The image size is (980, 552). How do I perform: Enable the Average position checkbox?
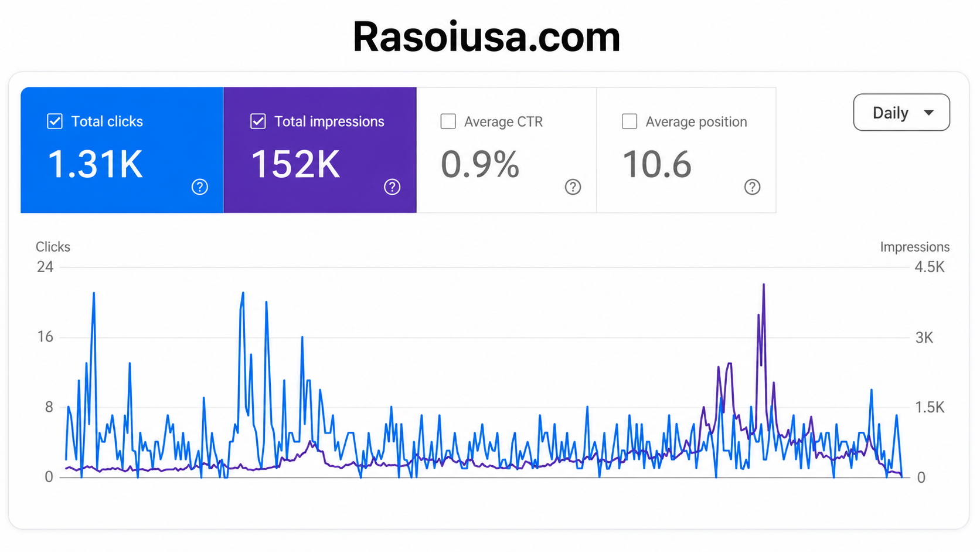(629, 121)
